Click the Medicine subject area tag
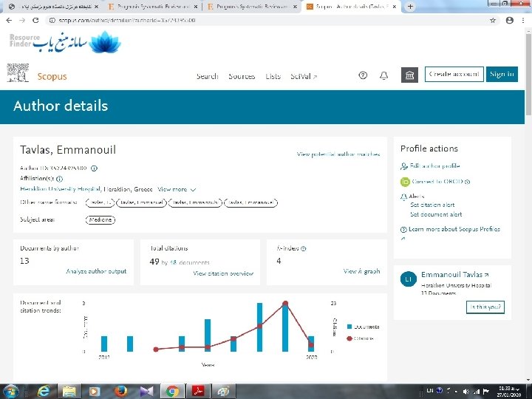This screenshot has width=532, height=399. 100,220
